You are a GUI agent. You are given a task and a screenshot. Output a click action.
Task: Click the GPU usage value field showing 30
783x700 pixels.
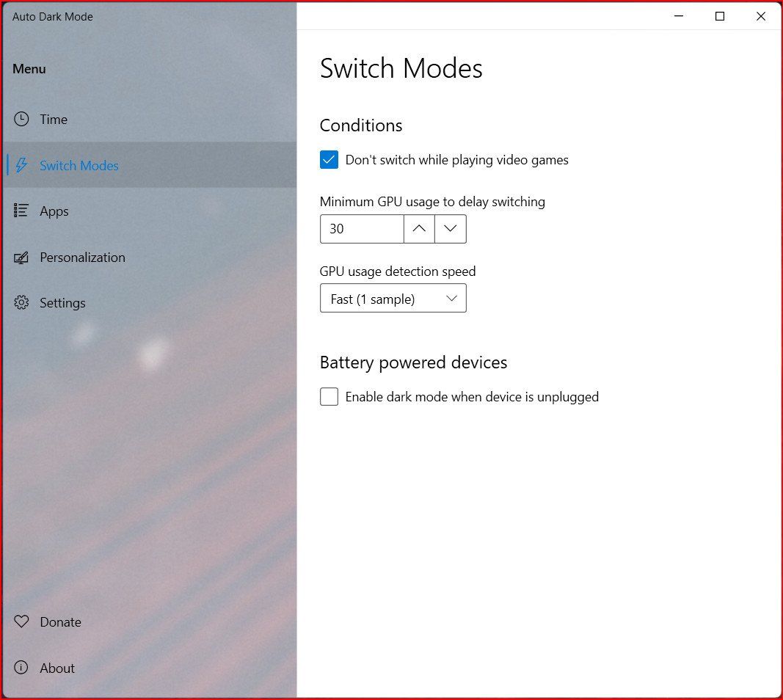click(362, 229)
